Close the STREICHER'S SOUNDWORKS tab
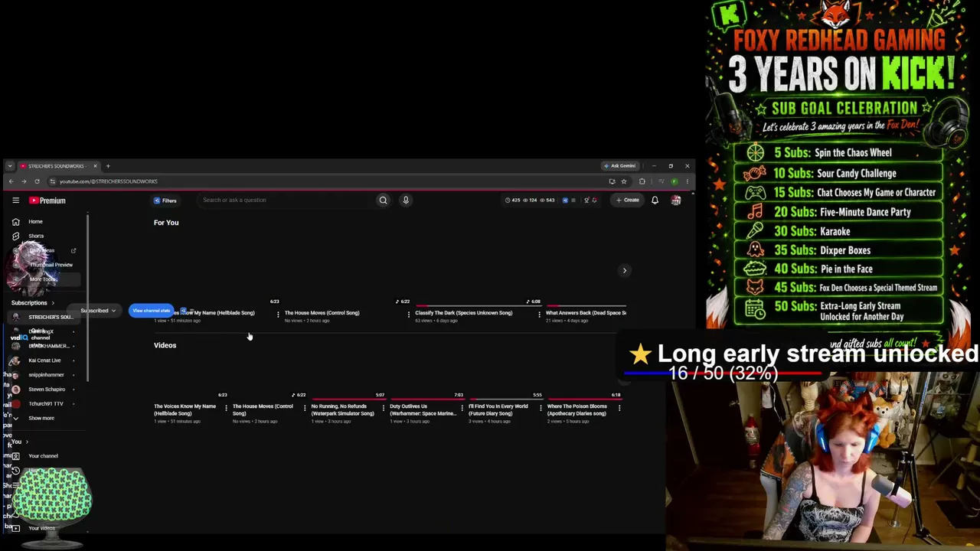The width and height of the screenshot is (980, 551). click(x=95, y=166)
